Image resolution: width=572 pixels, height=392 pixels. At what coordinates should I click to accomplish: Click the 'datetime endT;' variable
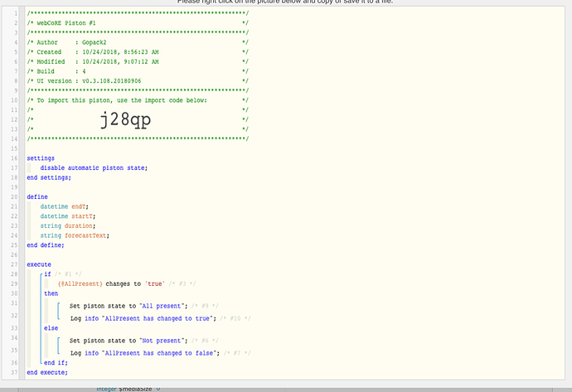pos(64,206)
